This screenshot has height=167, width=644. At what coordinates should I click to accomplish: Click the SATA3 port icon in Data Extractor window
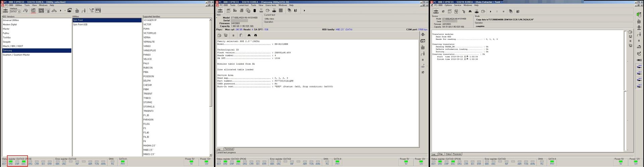436,12
